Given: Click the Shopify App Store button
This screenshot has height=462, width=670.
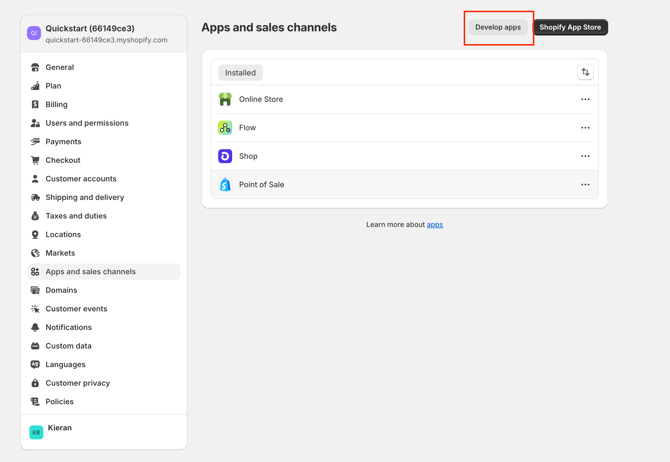Looking at the screenshot, I should click(570, 27).
